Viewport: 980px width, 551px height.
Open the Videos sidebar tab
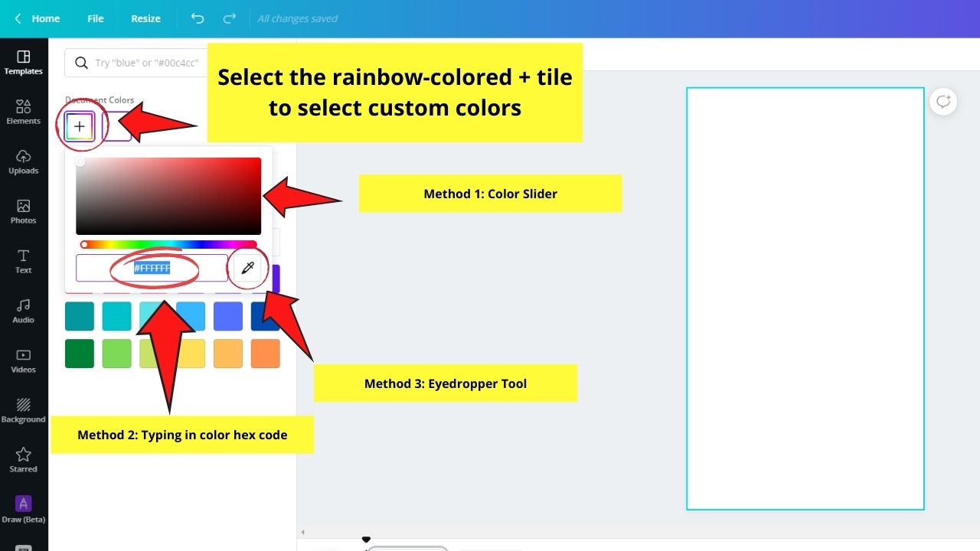(24, 361)
